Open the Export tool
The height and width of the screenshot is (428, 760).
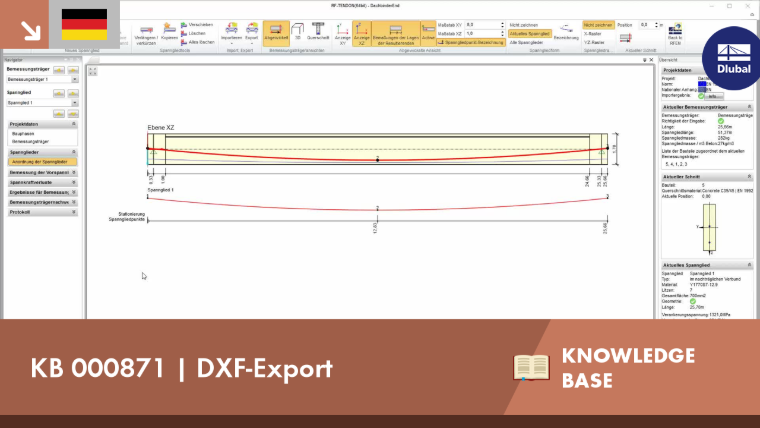[252, 32]
